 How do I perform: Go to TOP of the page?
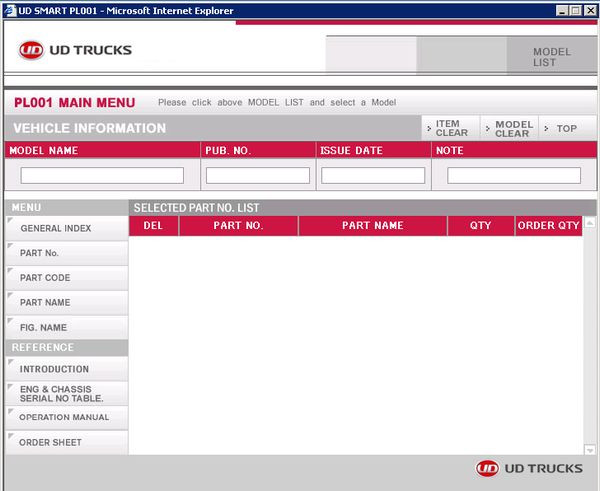[565, 128]
